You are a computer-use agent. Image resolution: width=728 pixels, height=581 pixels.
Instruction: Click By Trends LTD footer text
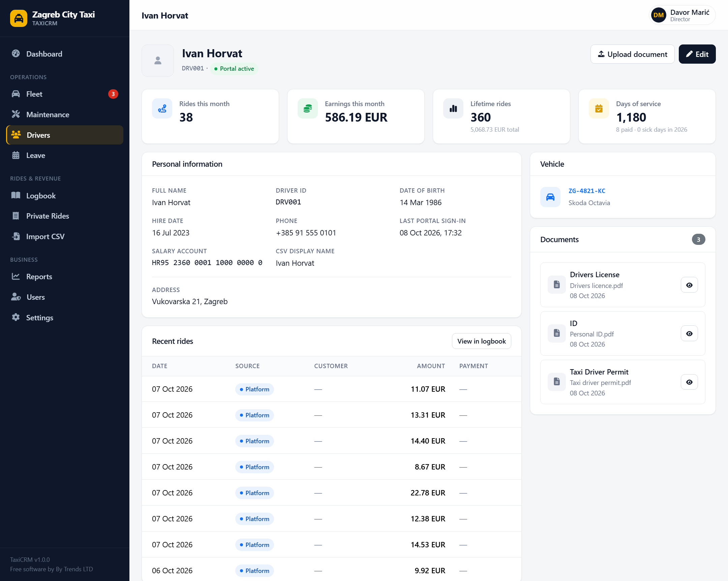coord(74,569)
